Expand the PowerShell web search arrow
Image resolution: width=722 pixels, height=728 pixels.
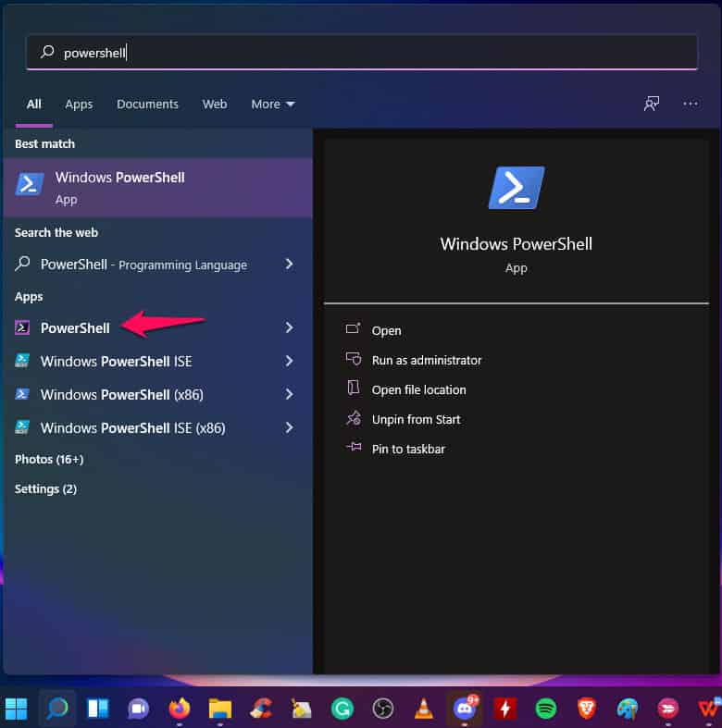coord(289,264)
